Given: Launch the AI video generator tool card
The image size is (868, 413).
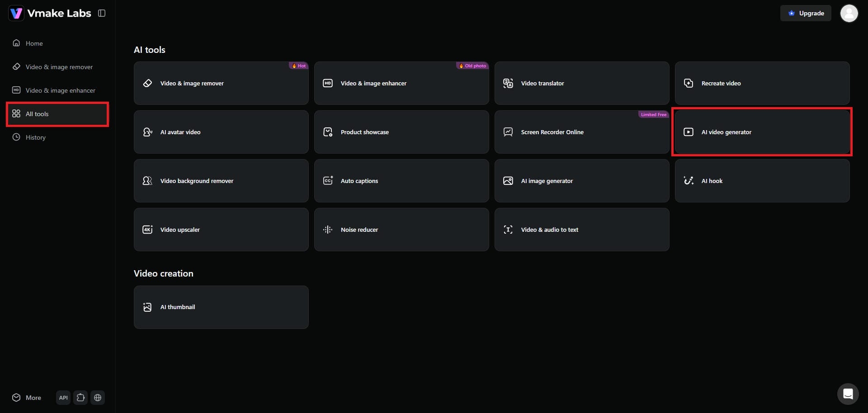Looking at the screenshot, I should pos(762,132).
